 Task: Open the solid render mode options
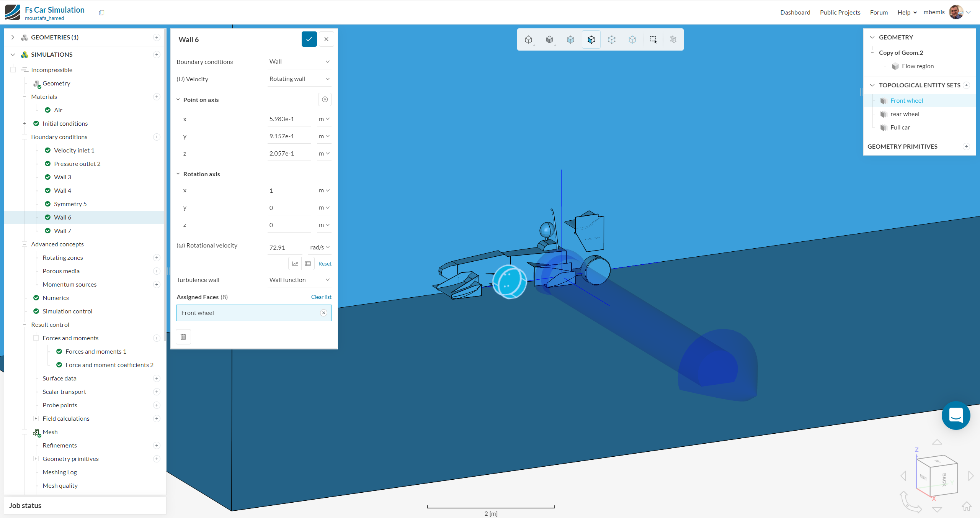550,39
